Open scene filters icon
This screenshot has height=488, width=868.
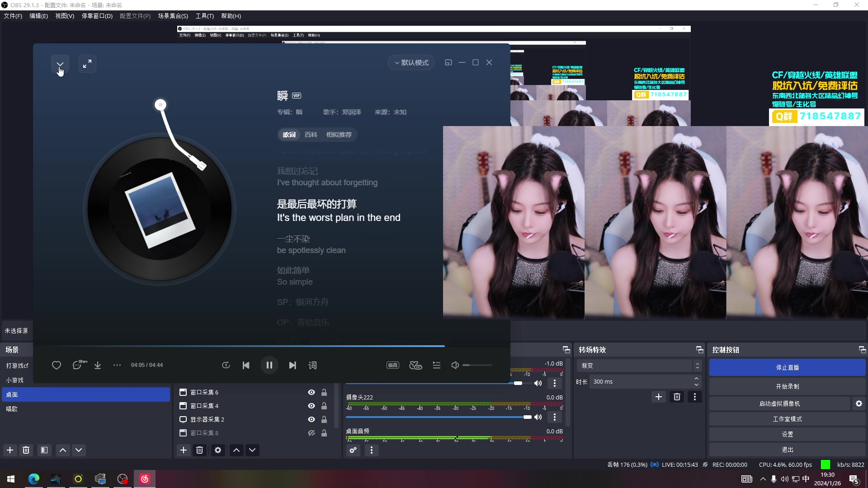tap(44, 450)
